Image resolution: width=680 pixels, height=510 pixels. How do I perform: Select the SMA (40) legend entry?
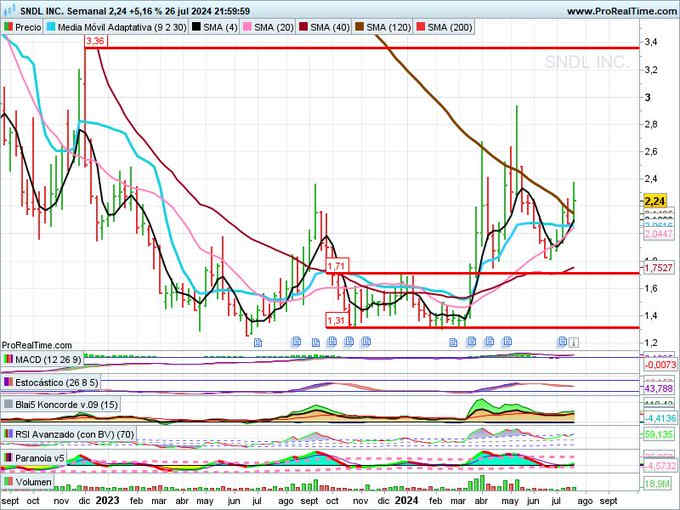pos(324,27)
